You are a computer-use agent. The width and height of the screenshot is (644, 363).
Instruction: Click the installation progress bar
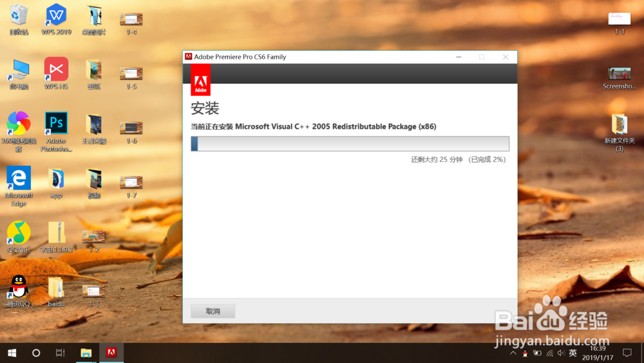tap(350, 144)
